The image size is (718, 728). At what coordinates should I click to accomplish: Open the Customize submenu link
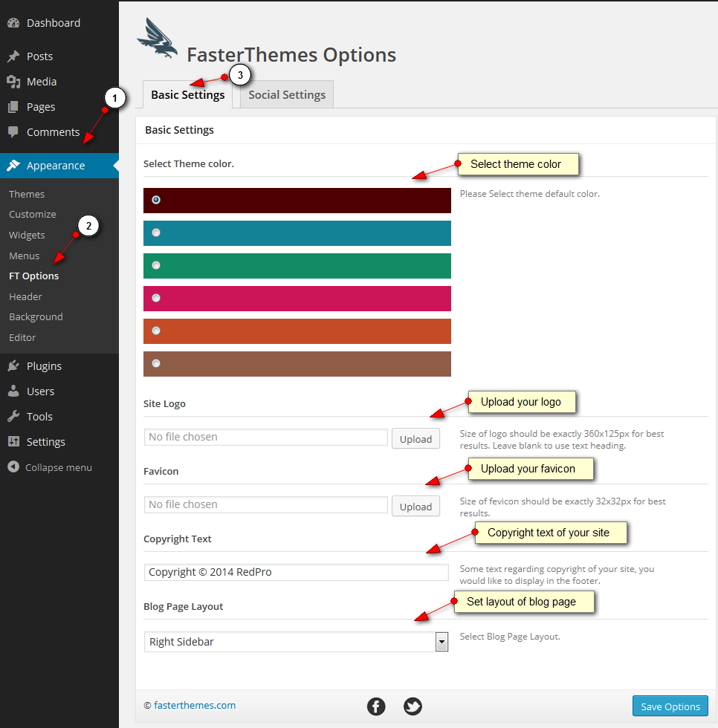tap(33, 214)
